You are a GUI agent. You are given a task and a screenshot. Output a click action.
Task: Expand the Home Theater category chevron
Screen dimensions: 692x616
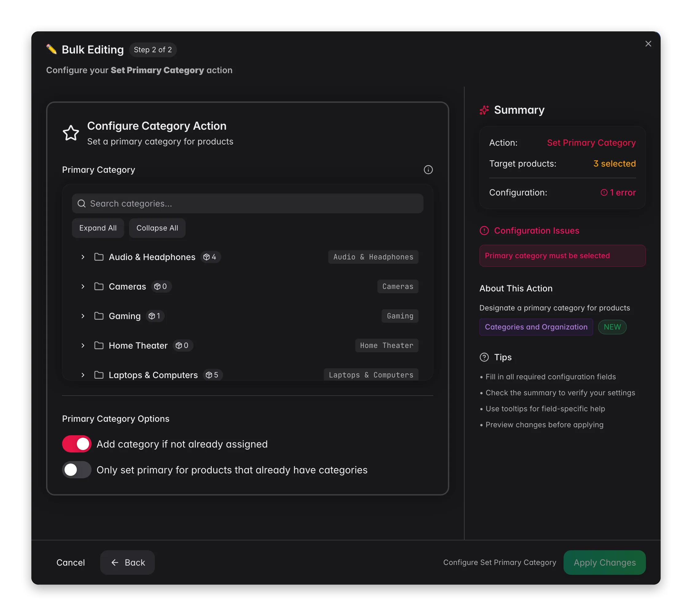point(83,346)
